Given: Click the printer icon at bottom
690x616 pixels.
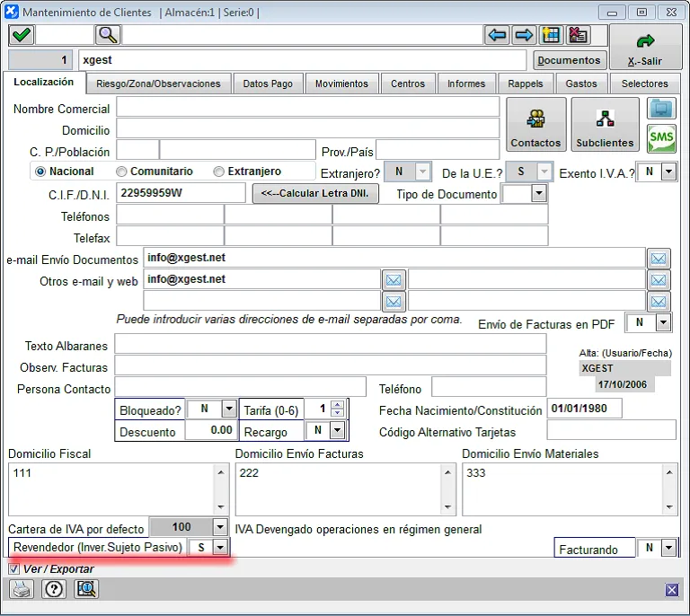Looking at the screenshot, I should 22,589.
